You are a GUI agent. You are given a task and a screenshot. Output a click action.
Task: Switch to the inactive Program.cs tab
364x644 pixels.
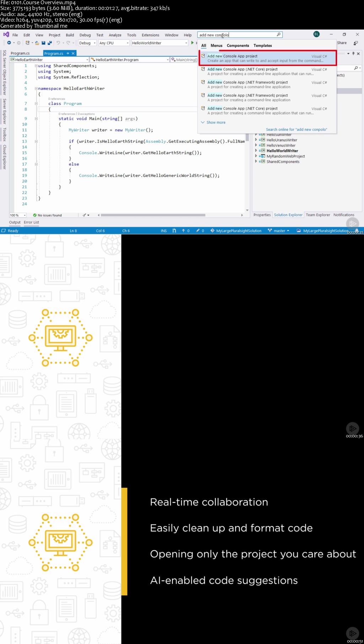click(x=20, y=53)
